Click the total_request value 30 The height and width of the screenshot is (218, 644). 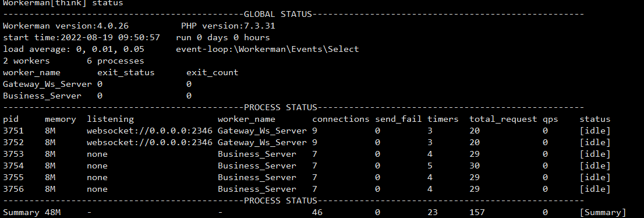475,166
